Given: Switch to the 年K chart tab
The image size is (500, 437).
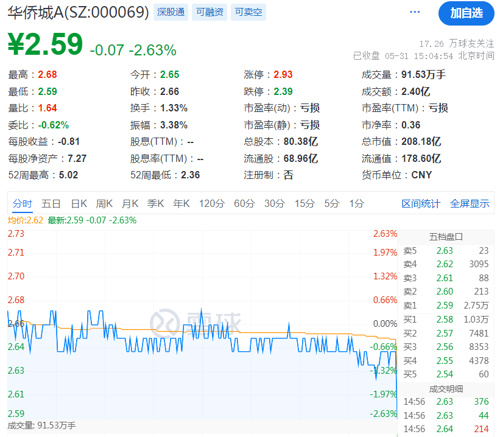Looking at the screenshot, I should click(181, 203).
